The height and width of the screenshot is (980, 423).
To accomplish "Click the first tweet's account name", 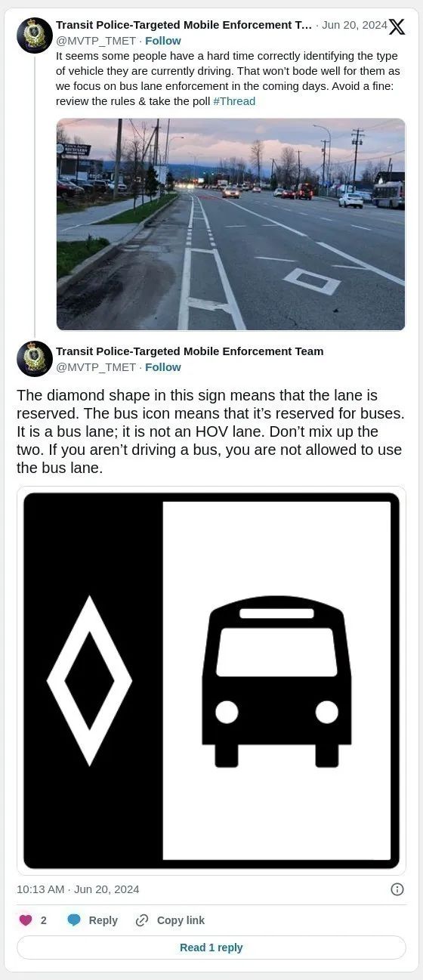I will 184,25.
